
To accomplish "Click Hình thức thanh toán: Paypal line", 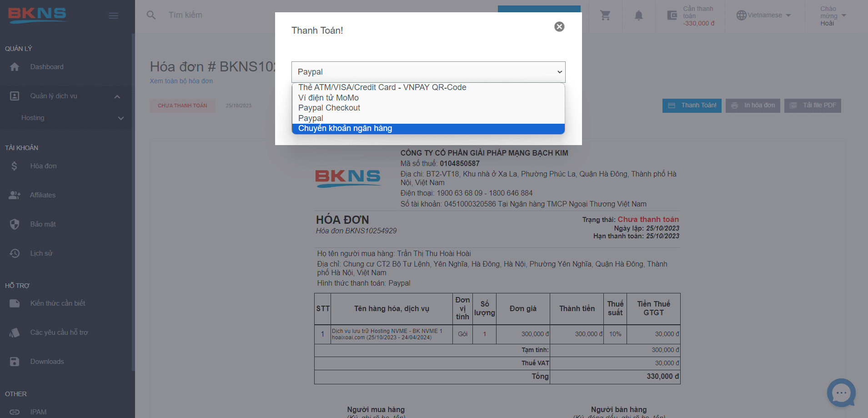I will click(364, 283).
